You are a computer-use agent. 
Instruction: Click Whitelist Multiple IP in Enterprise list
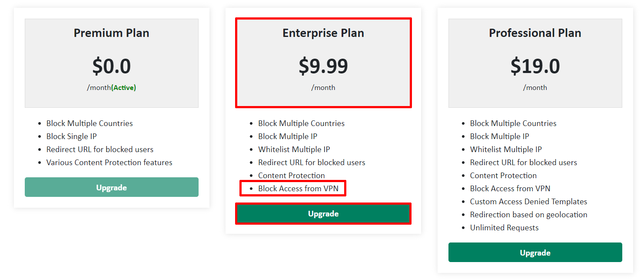point(294,149)
